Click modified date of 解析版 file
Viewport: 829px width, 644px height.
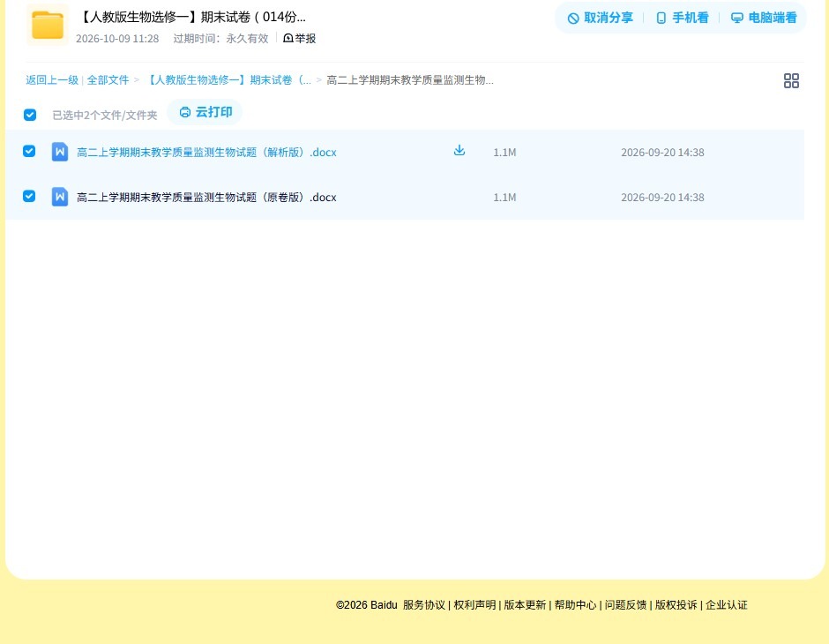pos(662,153)
